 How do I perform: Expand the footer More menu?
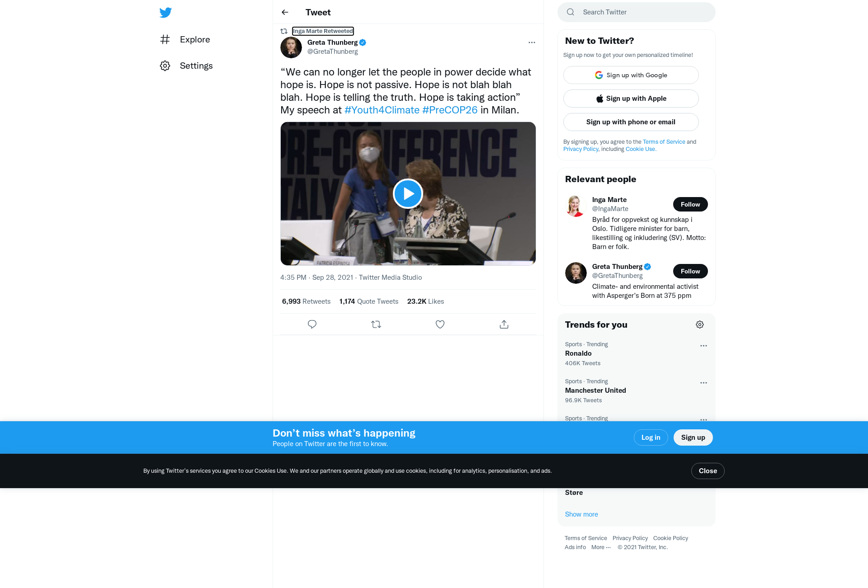click(x=601, y=547)
